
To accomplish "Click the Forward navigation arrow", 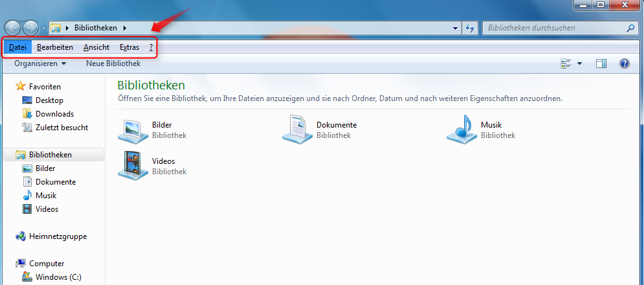I will pyautogui.click(x=31, y=28).
